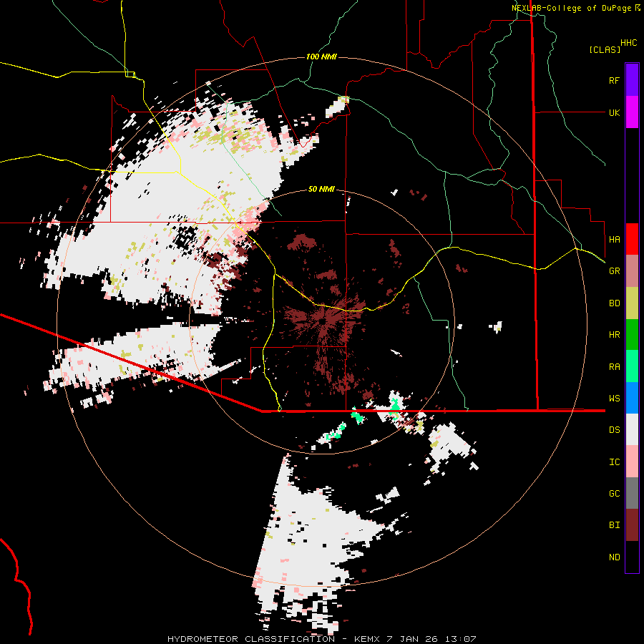Click the white DS legend swatch
Screen dimensions: 644x644
pos(632,429)
